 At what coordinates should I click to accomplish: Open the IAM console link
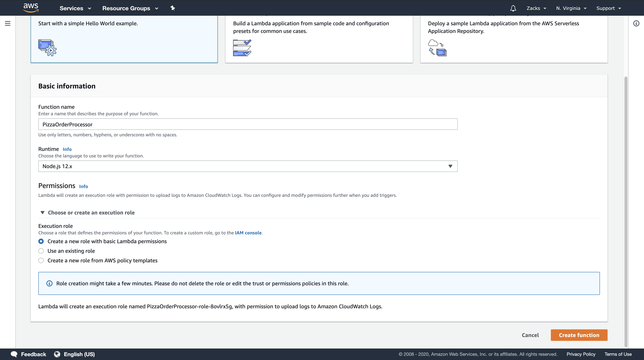[x=248, y=233]
